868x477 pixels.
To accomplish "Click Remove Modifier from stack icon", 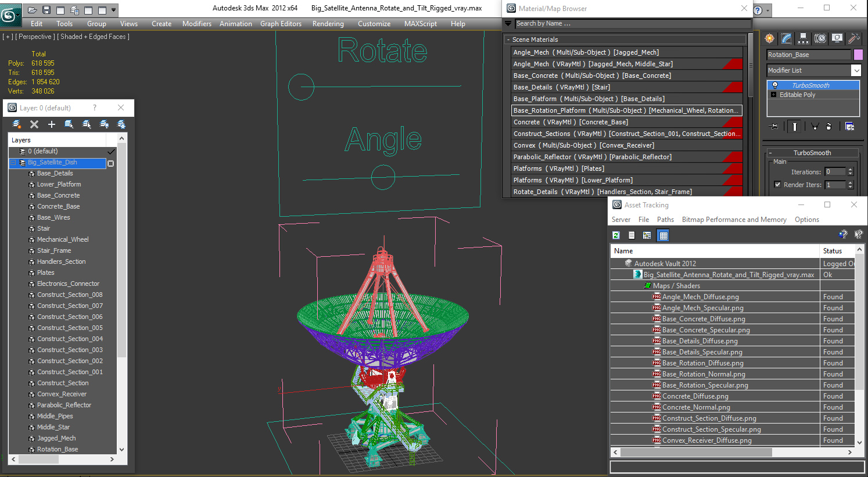I will pyautogui.click(x=828, y=126).
